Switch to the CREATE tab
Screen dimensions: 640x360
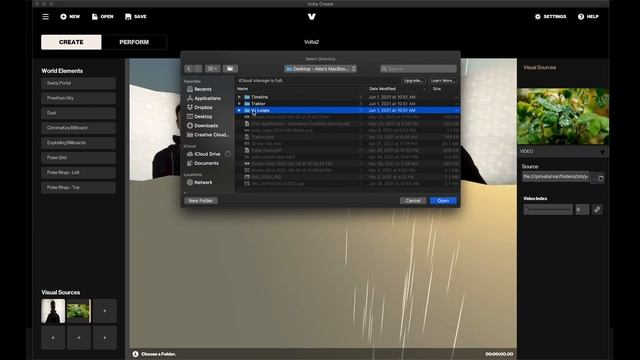pos(71,42)
